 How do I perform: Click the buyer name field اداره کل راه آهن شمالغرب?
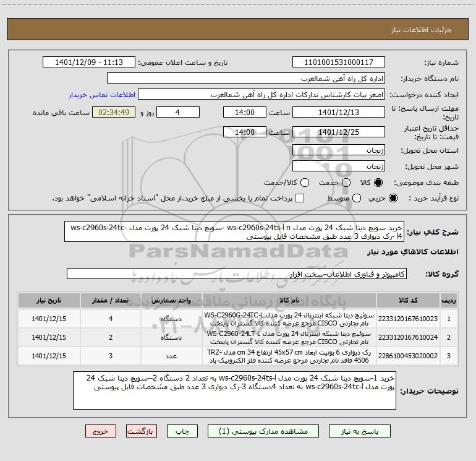coord(246,79)
